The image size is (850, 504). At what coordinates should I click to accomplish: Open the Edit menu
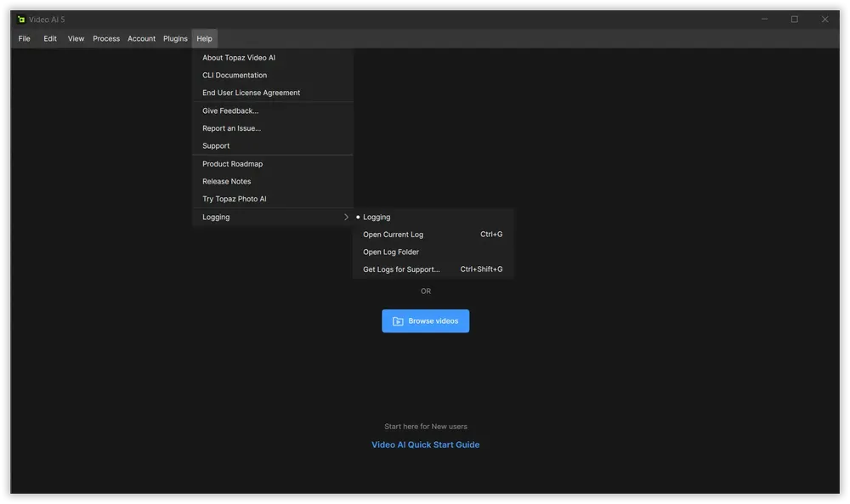(x=50, y=38)
